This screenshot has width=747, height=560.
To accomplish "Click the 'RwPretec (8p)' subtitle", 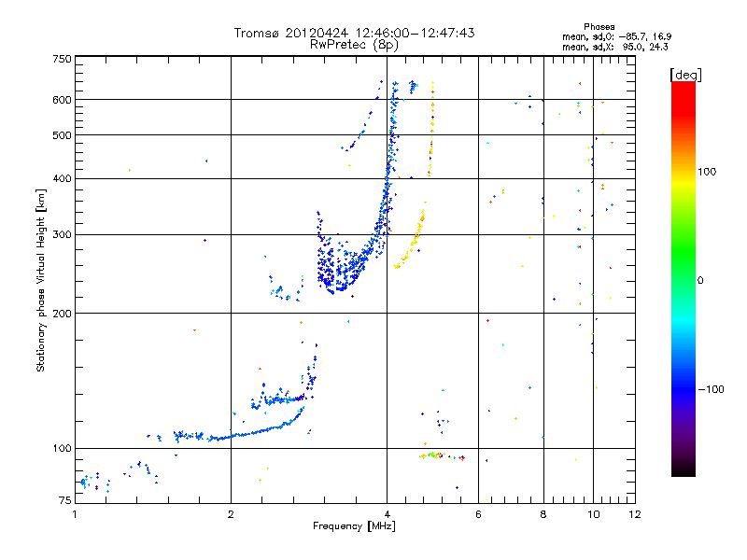I will [x=354, y=45].
